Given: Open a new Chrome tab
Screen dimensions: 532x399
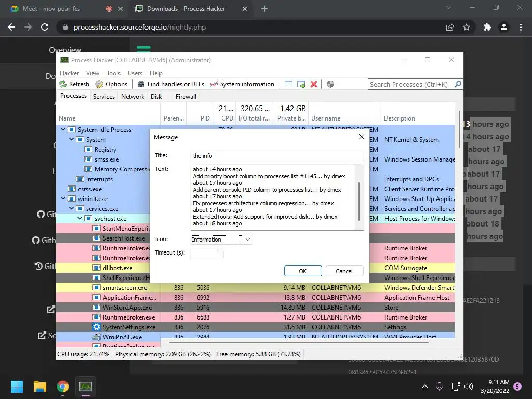Looking at the screenshot, I should click(264, 9).
